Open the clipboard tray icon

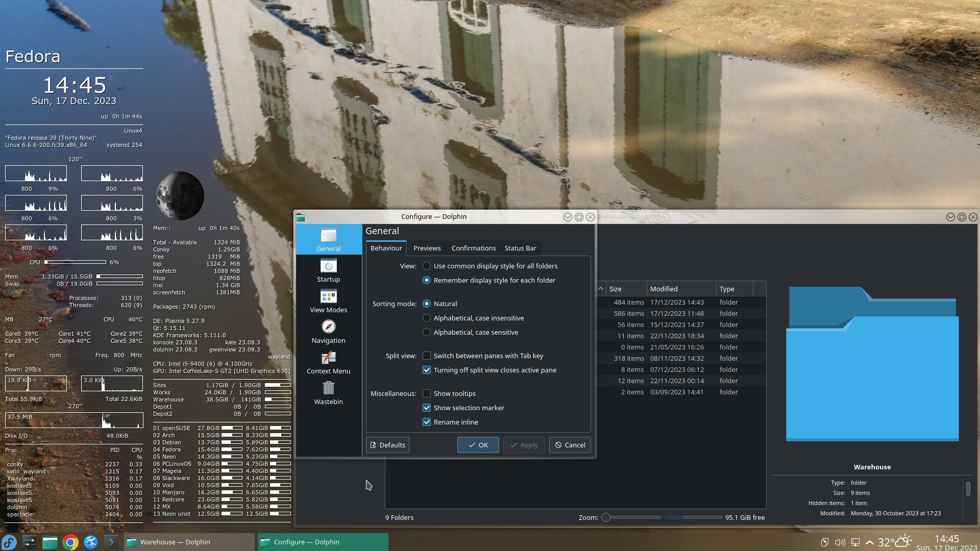coord(824,542)
